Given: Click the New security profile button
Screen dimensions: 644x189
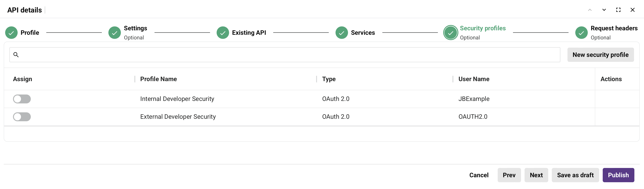Looking at the screenshot, I should click(601, 55).
